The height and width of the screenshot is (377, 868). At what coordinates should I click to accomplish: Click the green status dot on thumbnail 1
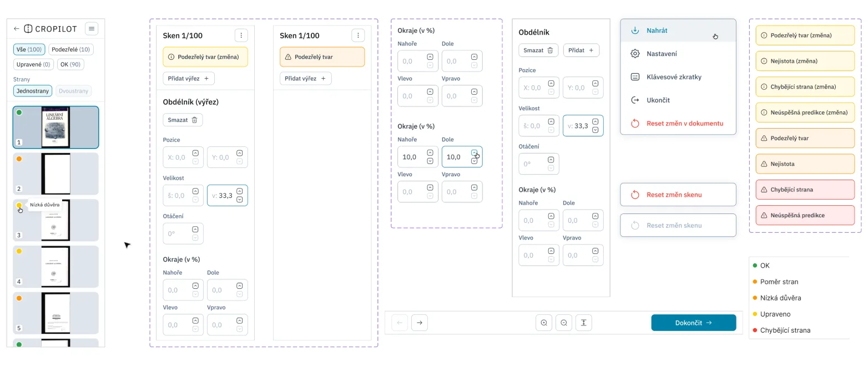point(19,113)
